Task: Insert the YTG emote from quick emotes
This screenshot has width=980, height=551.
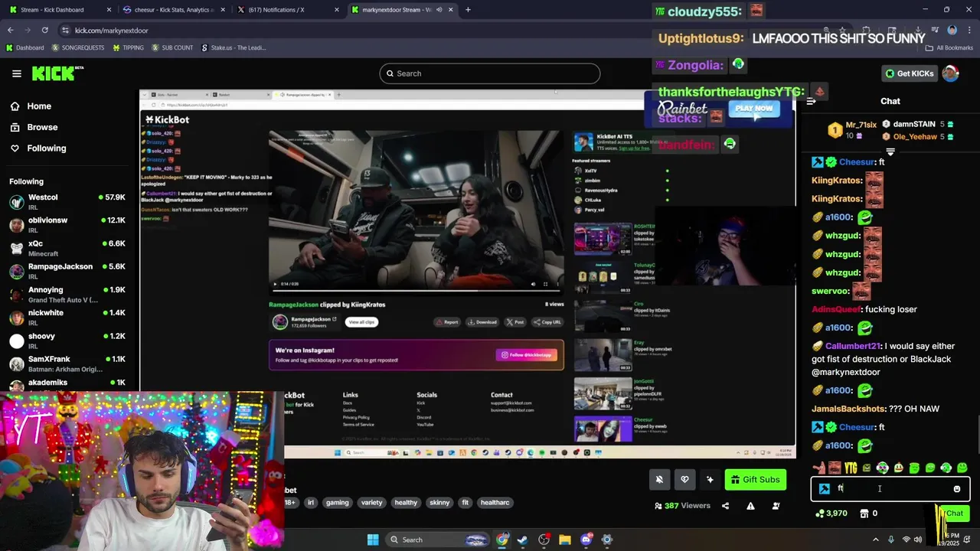Action: pos(851,468)
